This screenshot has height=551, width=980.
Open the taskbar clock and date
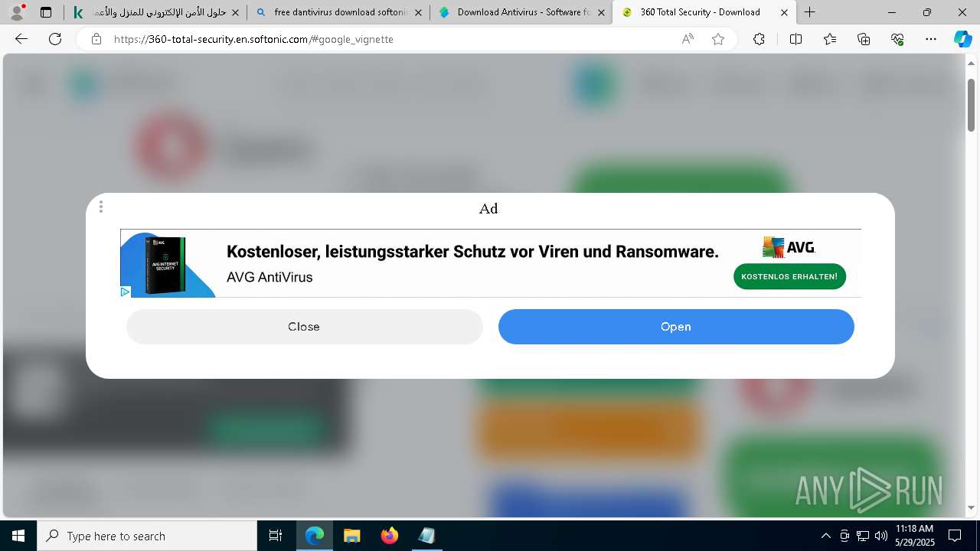pyautogui.click(x=914, y=536)
